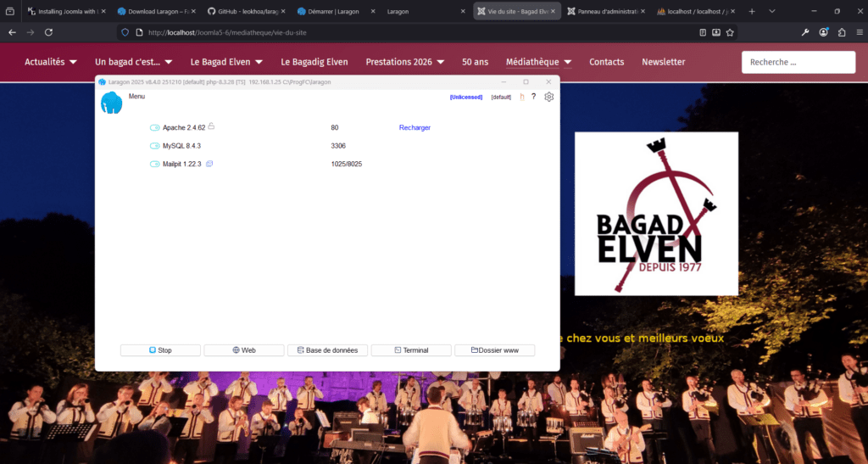Go forward in the Firefox window
Image resolution: width=868 pixels, height=464 pixels.
tap(31, 33)
